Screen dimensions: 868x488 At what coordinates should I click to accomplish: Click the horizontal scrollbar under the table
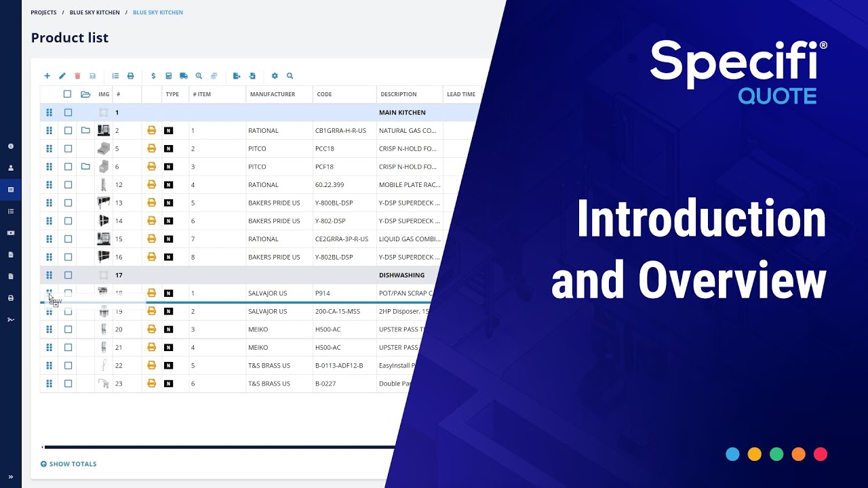218,447
